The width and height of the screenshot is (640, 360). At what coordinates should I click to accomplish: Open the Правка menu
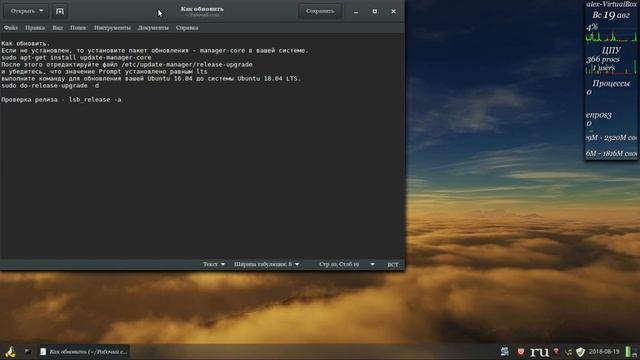click(x=35, y=28)
